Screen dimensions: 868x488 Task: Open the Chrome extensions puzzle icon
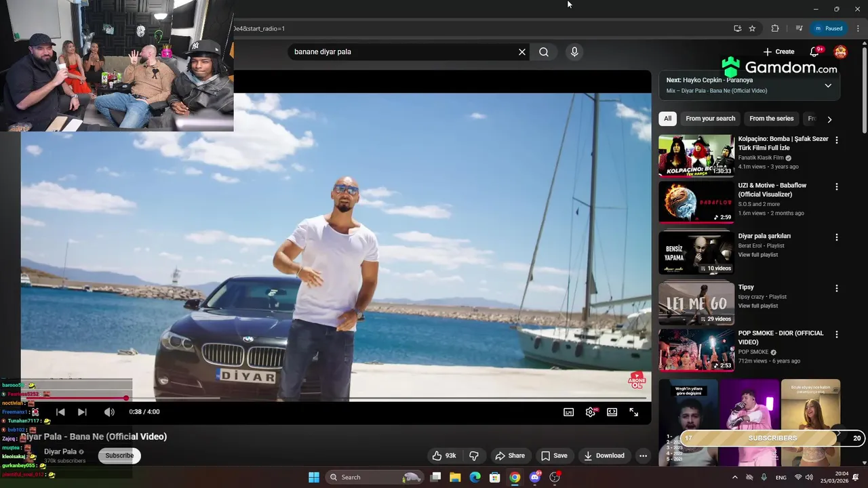pos(775,28)
